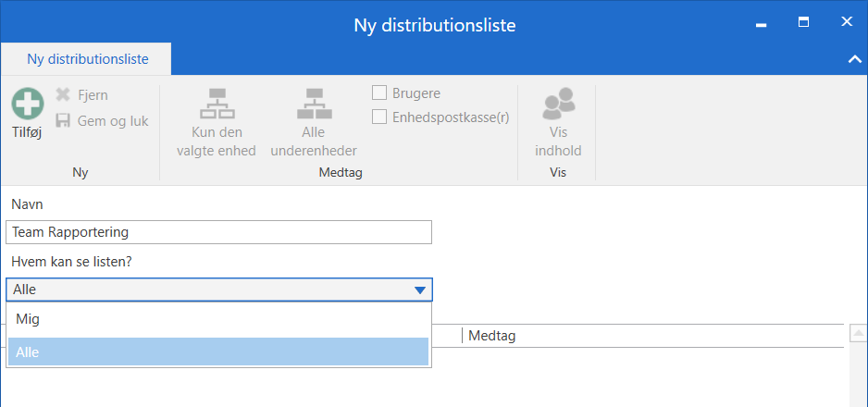Viewport: 868px width, 407px height.
Task: Maximize the Ny distributionsliste window
Action: pos(803,22)
